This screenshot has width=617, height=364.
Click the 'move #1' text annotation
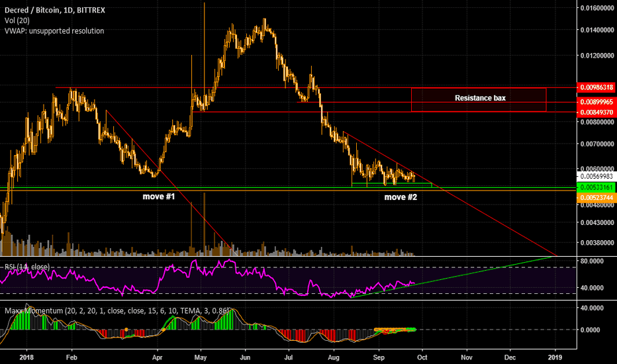[159, 197]
